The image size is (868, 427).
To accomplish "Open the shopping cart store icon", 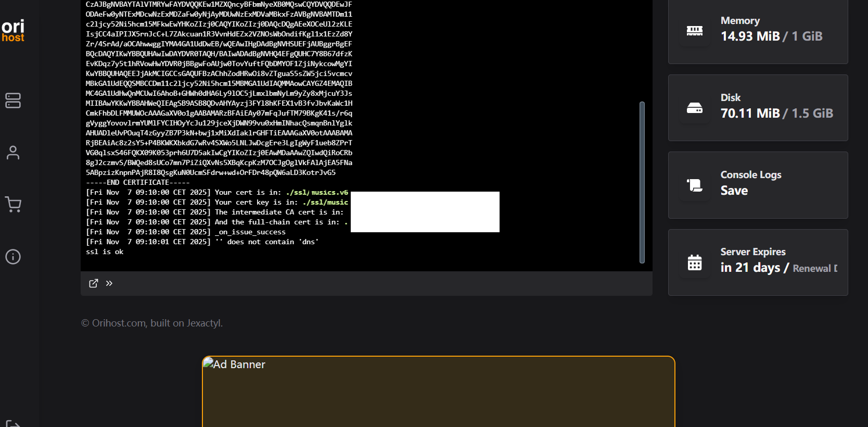I will click(13, 205).
